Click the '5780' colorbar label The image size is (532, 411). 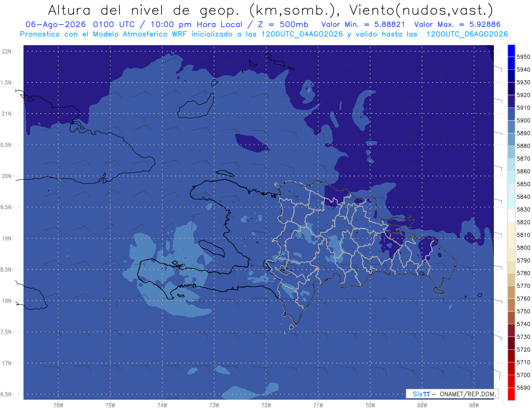[523, 273]
